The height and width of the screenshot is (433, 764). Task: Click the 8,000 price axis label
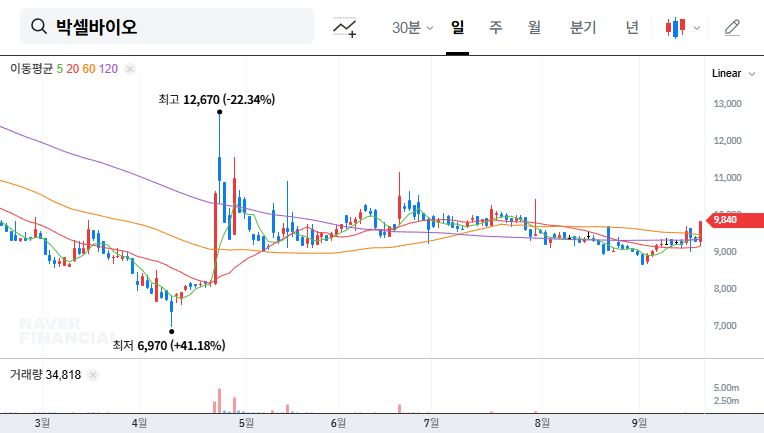pos(725,289)
